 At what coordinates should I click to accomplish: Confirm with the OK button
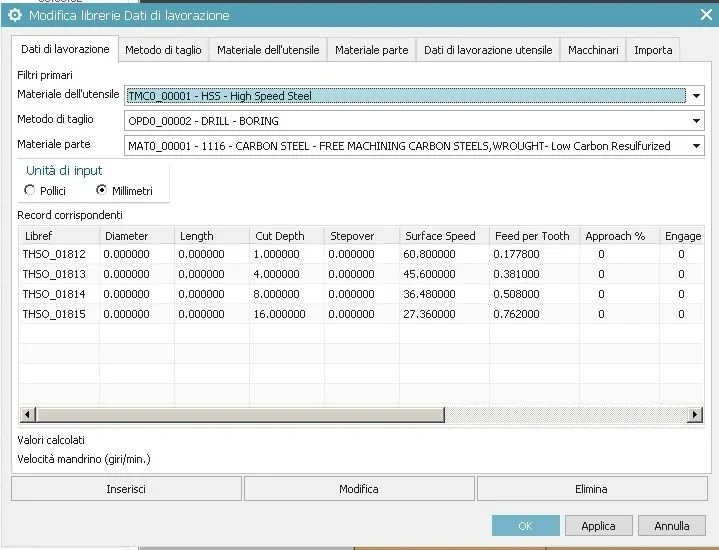pyautogui.click(x=525, y=526)
